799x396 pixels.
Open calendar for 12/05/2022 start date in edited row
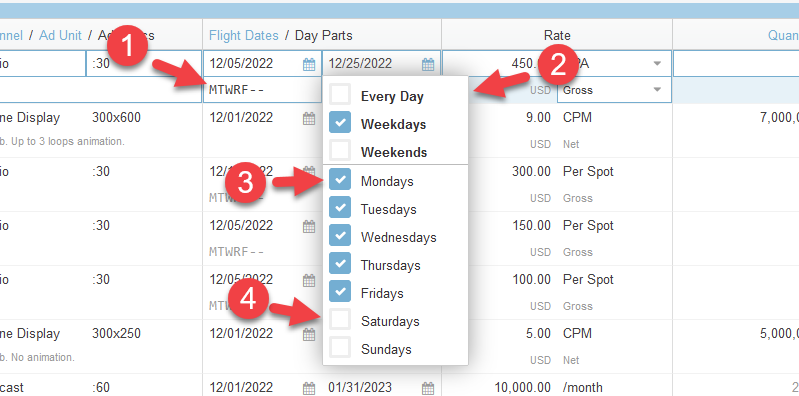(309, 64)
